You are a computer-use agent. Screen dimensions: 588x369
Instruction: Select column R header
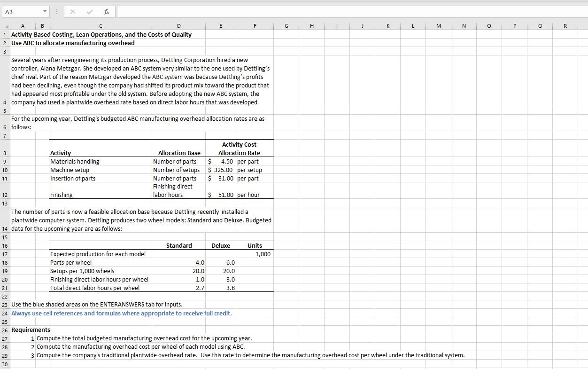(x=565, y=25)
